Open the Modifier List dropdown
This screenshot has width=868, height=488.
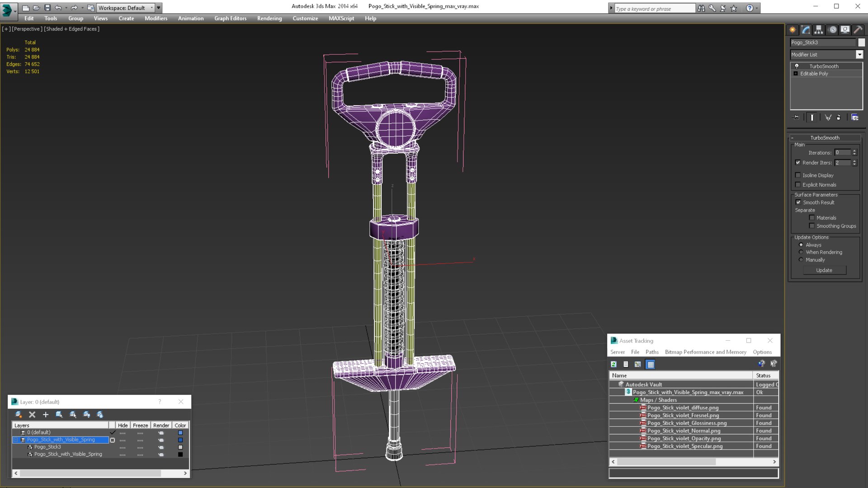859,55
